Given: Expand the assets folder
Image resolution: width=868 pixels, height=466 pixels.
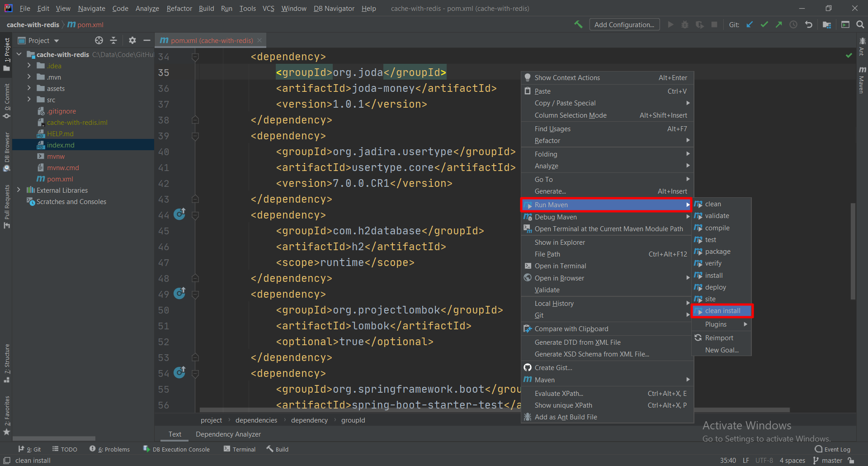Looking at the screenshot, I should click(29, 88).
